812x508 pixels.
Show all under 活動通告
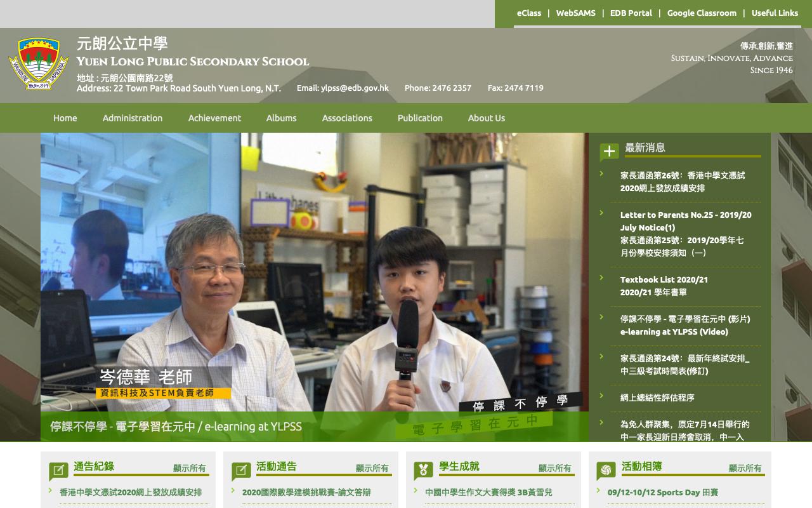[x=372, y=468]
